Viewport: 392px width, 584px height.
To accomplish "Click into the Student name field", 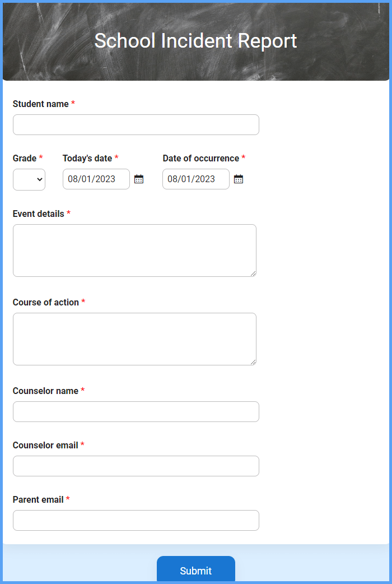I will click(x=136, y=125).
